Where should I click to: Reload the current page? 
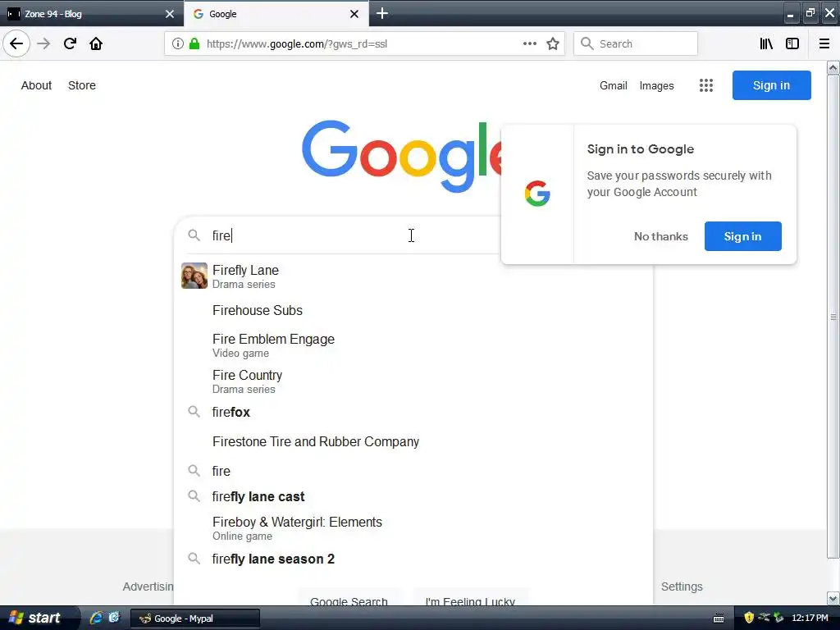[70, 43]
